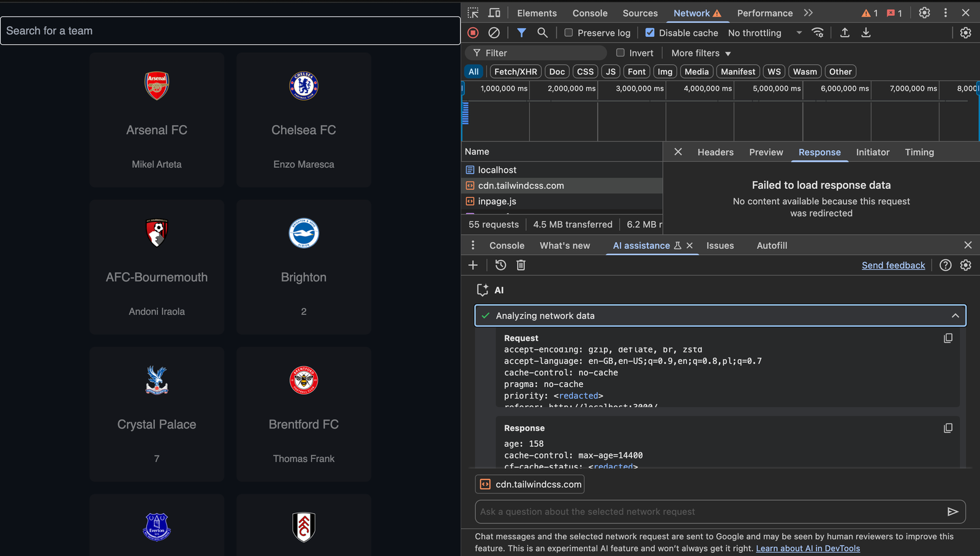This screenshot has width=980, height=556.
Task: Clear the network log
Action: tap(494, 32)
